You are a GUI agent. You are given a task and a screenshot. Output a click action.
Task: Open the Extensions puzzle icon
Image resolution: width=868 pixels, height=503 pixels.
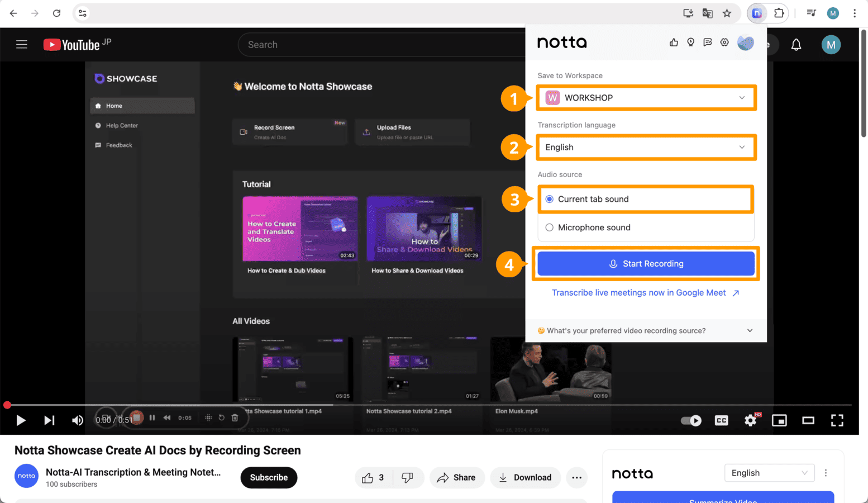click(x=779, y=13)
